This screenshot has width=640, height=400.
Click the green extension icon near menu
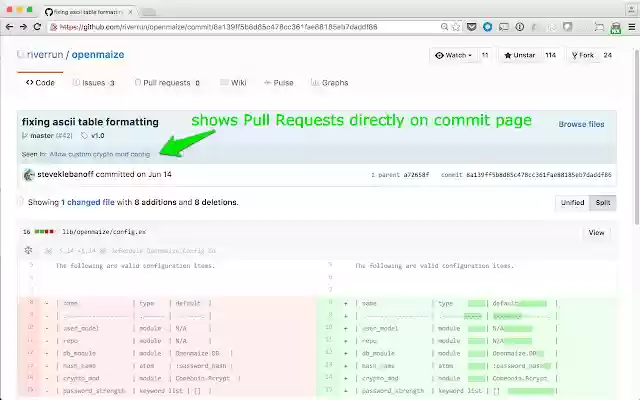point(616,28)
